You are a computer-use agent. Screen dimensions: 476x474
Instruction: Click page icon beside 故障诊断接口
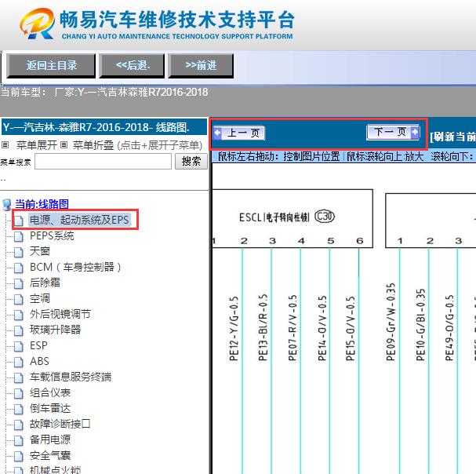19,425
